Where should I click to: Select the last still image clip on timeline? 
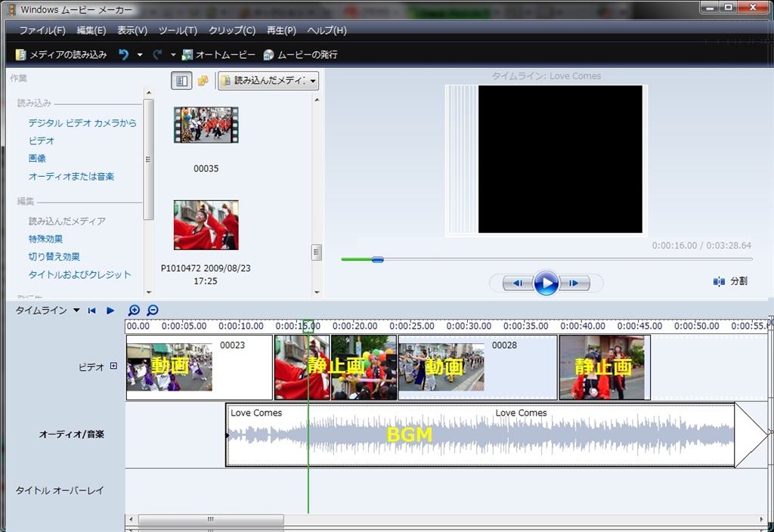(x=605, y=368)
